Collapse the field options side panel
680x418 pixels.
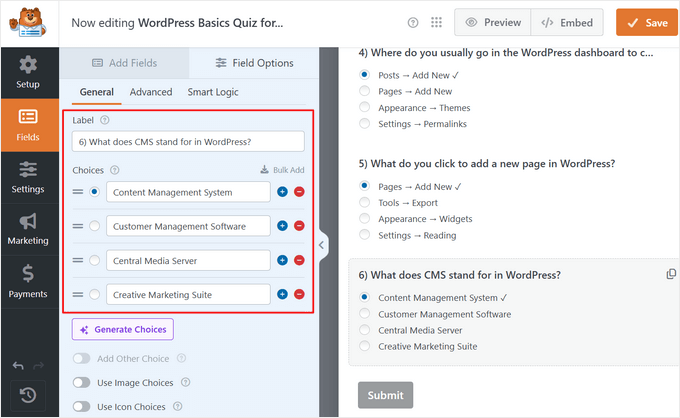(x=322, y=245)
